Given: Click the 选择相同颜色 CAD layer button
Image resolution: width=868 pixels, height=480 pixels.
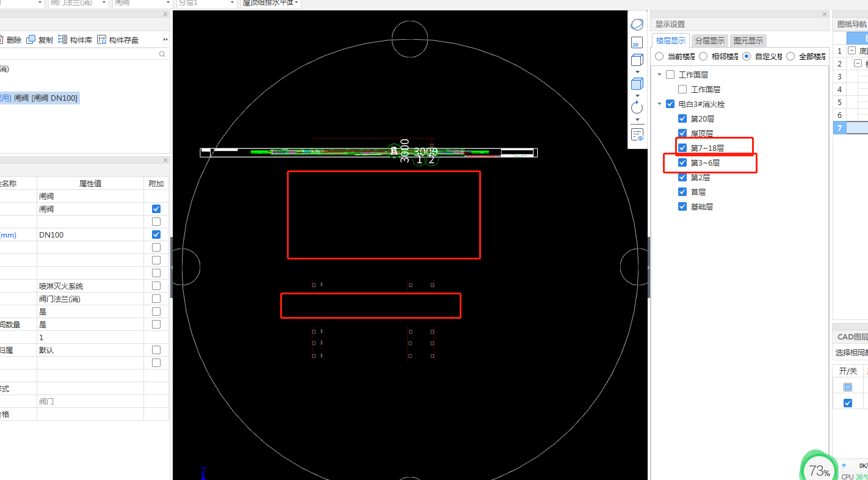Looking at the screenshot, I should tap(851, 352).
